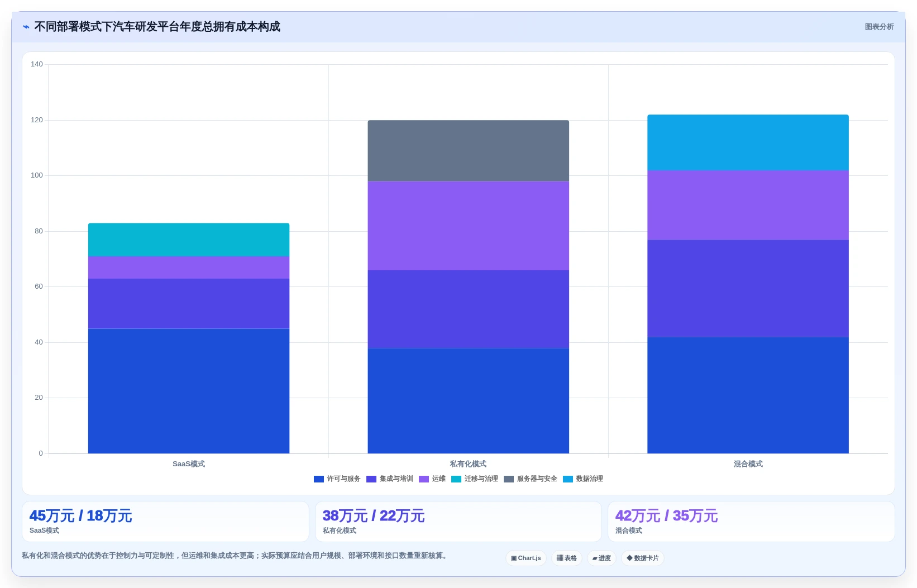
Task: Click SaaS模式 bar's 集成与培训 segment
Action: 189,303
